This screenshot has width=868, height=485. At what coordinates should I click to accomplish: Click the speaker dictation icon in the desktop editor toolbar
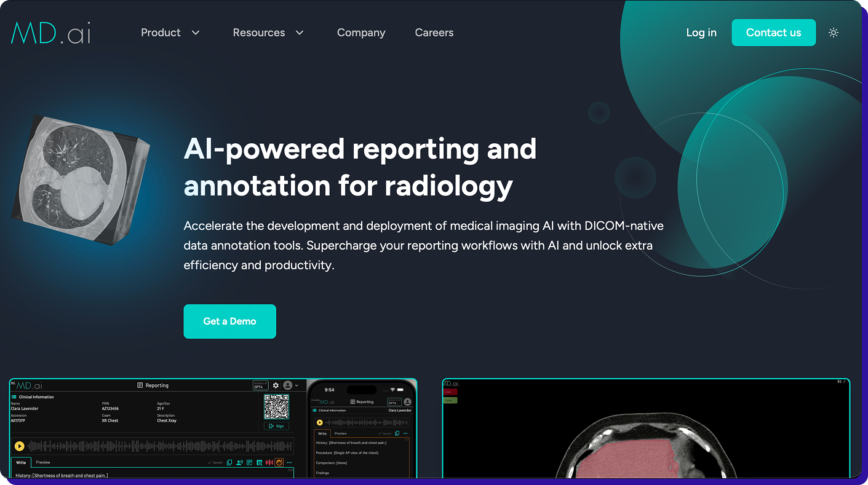click(239, 462)
